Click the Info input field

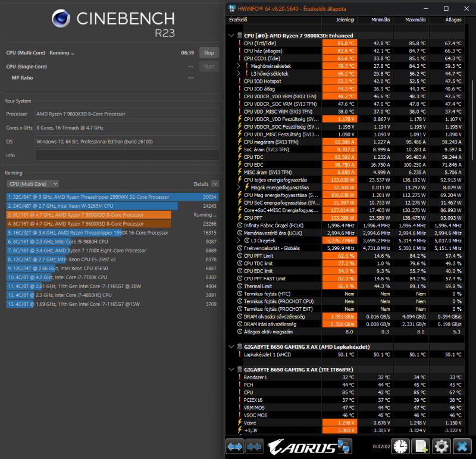pyautogui.click(x=127, y=155)
